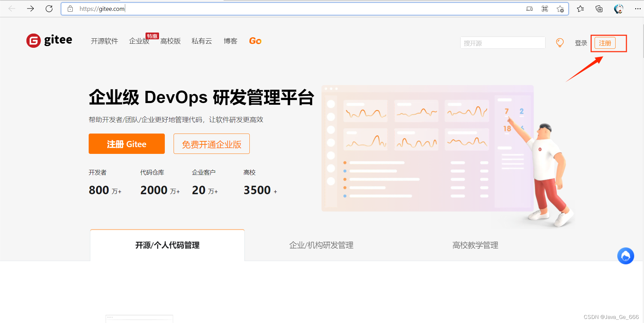The height and width of the screenshot is (323, 644).
Task: Open the browser settings ellipsis menu
Action: click(x=638, y=9)
